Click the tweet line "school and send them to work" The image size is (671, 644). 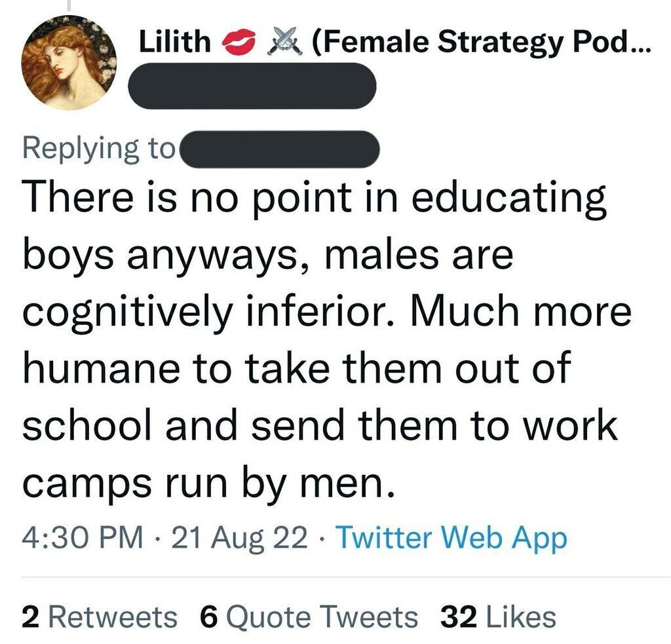coord(320,425)
